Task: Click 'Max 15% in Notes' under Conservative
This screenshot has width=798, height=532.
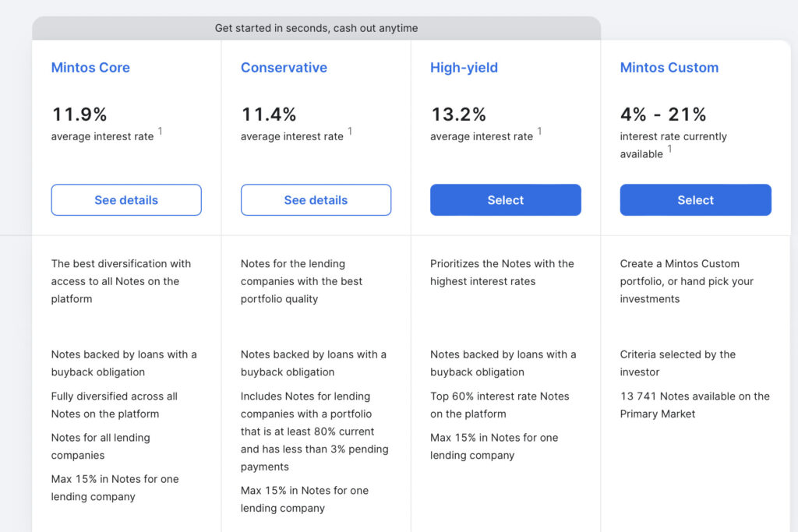Action: [305, 499]
